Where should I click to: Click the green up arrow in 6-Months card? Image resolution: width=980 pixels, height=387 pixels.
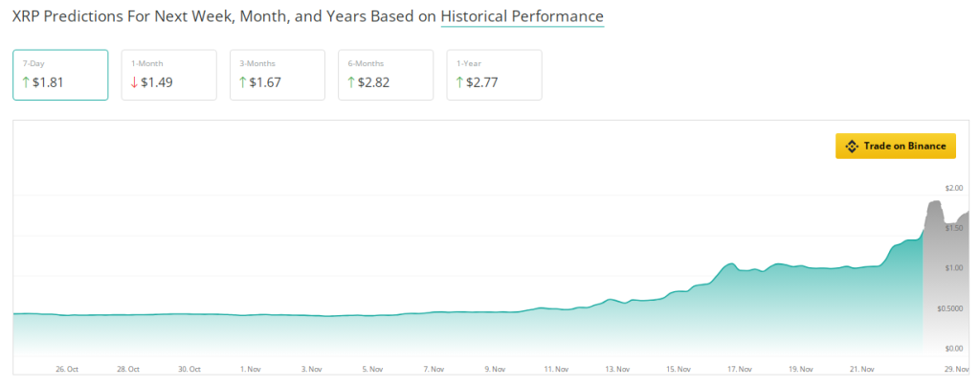point(351,82)
